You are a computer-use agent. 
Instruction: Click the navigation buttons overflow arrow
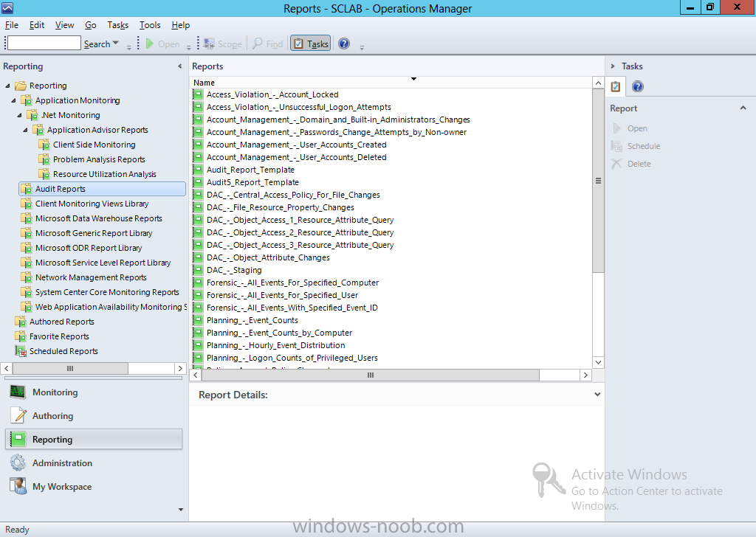coord(181,510)
